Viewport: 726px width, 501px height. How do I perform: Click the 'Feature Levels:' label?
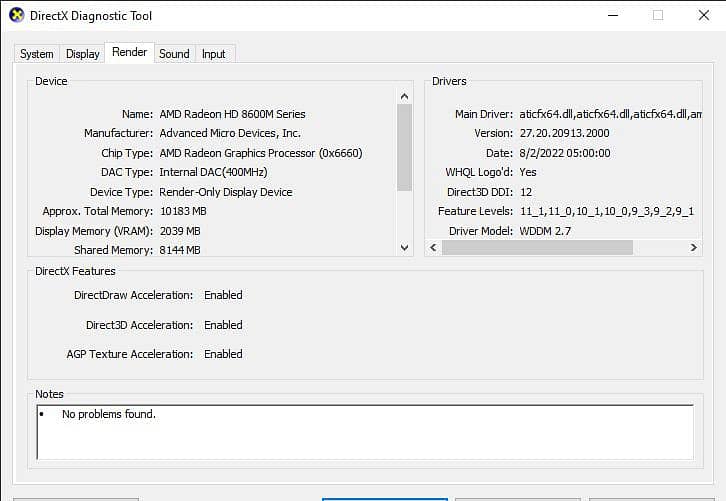476,211
